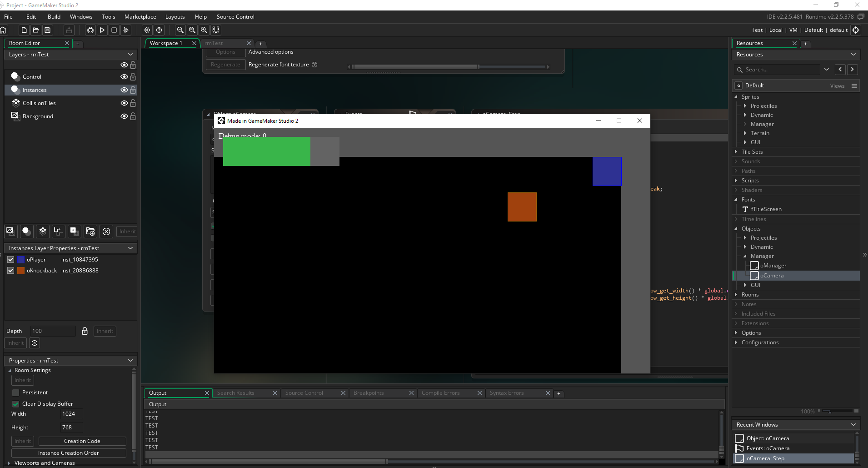The width and height of the screenshot is (868, 468).
Task: Open the Build menu
Action: pos(54,17)
